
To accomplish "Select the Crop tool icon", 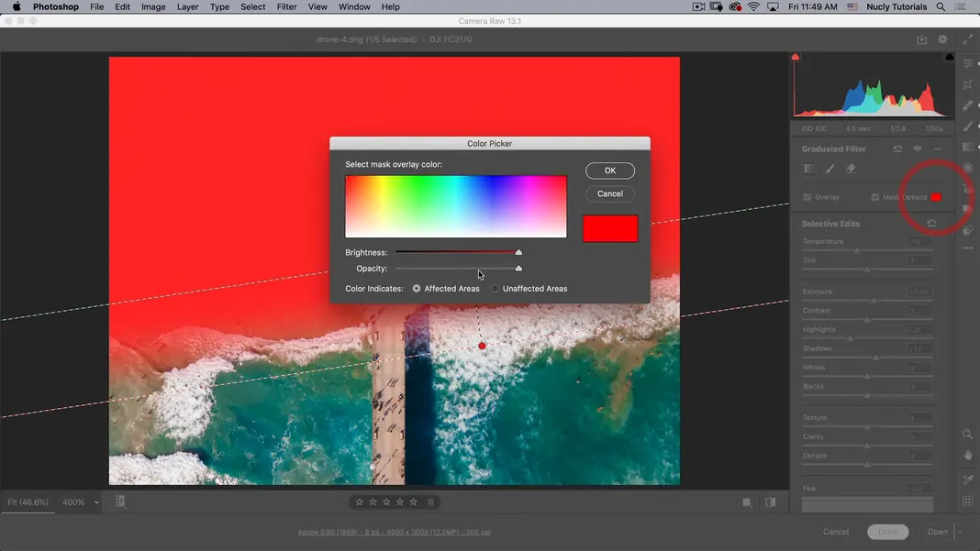I will (x=967, y=84).
